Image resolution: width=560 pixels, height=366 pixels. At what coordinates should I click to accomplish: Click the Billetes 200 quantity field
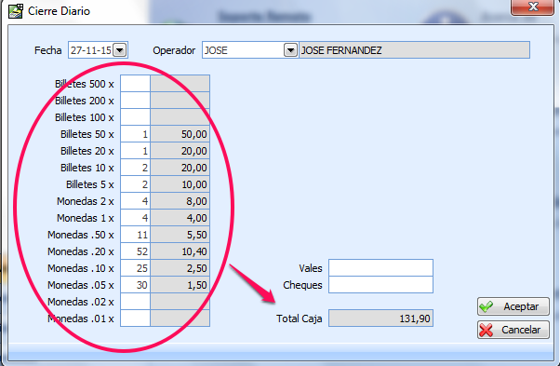(135, 100)
